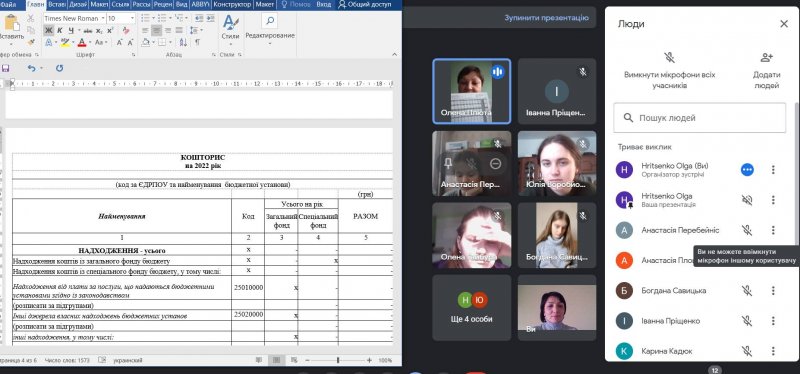
Task: Switch to the Ссылки ribbon tab
Action: pyautogui.click(x=119, y=5)
